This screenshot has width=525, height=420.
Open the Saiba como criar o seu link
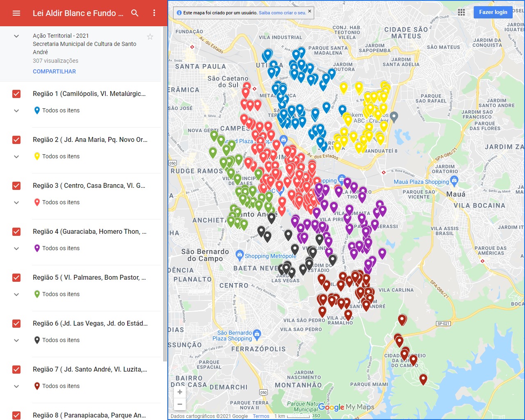coord(282,13)
